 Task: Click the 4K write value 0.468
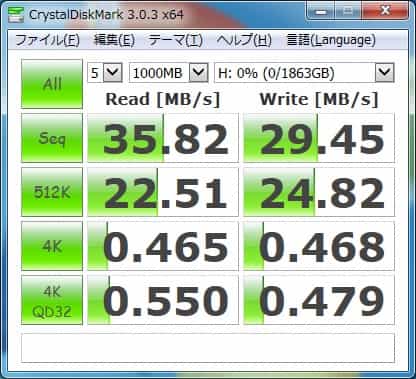319,246
